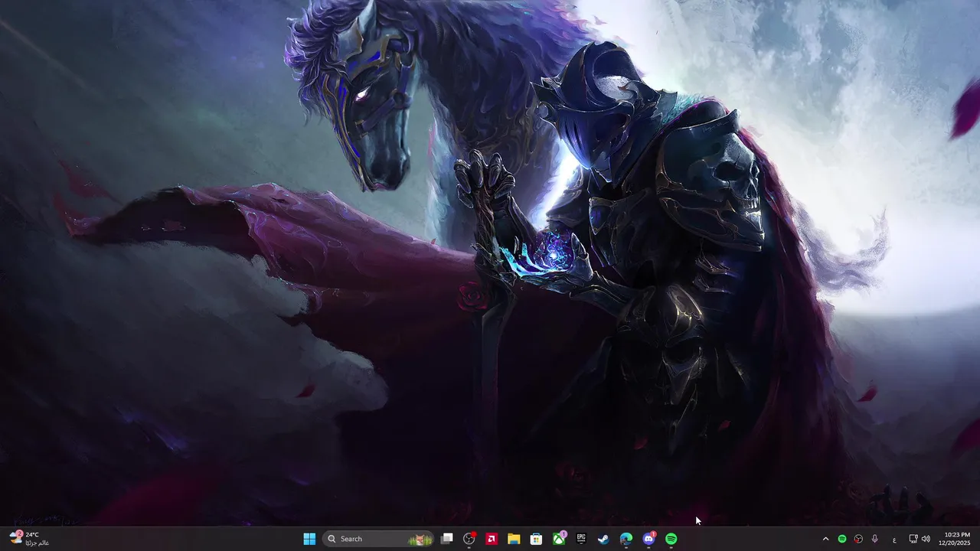Click the taskbar Search box
The height and width of the screenshot is (551, 980).
pyautogui.click(x=378, y=539)
